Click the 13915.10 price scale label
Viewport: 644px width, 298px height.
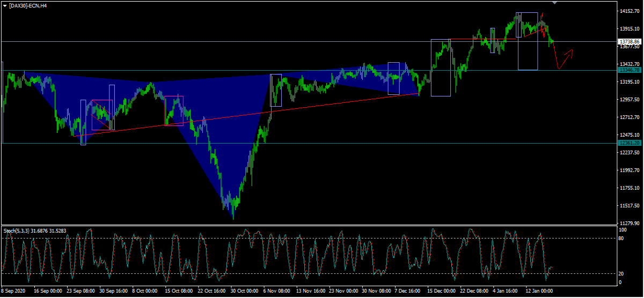pos(629,28)
